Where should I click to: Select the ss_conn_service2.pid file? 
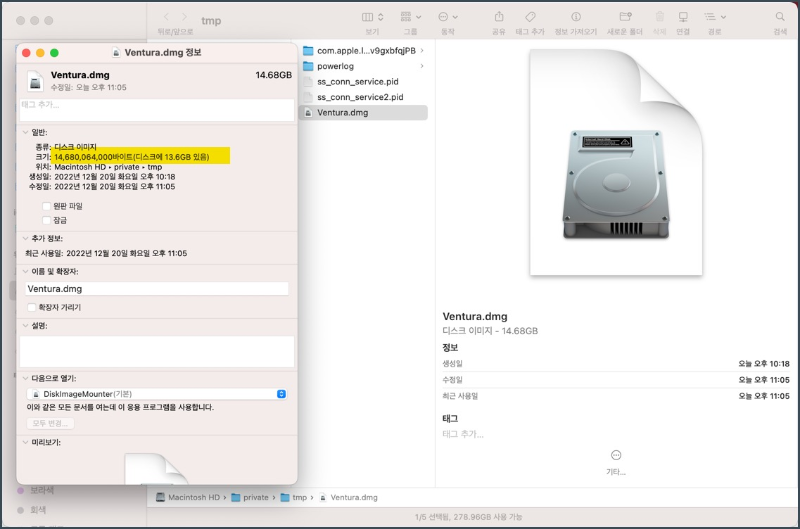click(x=365, y=97)
